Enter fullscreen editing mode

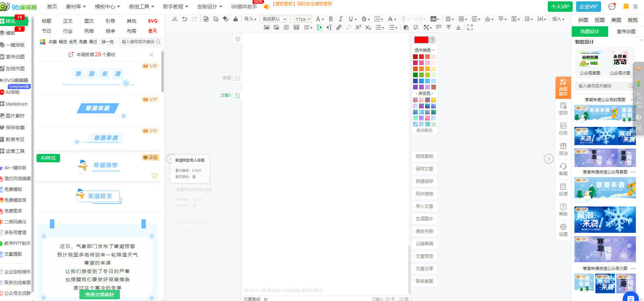tap(470, 28)
